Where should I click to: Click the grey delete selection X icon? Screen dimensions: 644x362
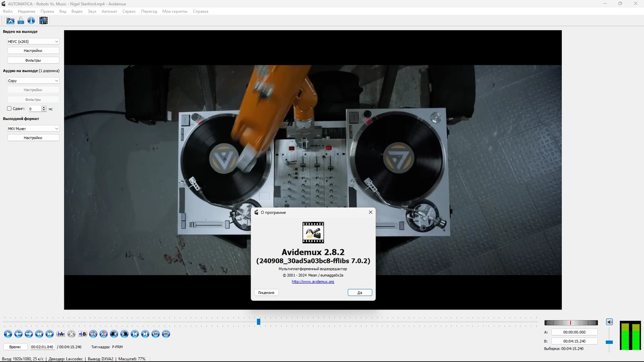pyautogui.click(x=71, y=334)
